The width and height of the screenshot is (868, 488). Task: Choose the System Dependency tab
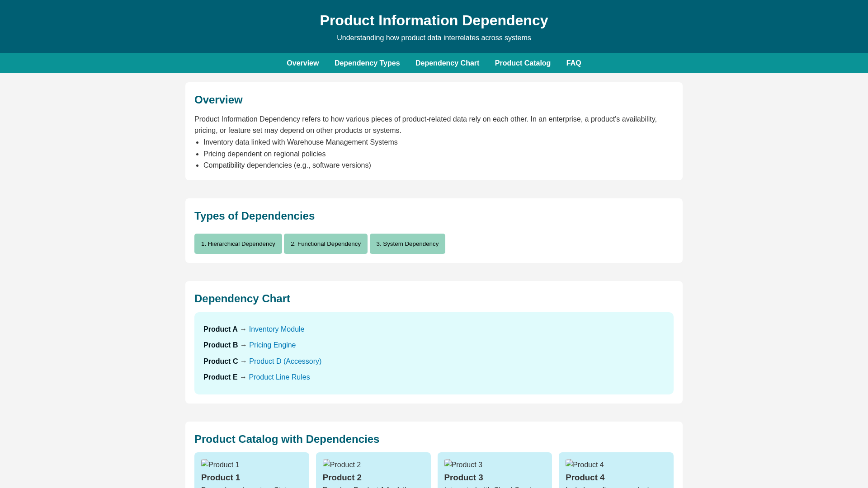[x=407, y=244]
